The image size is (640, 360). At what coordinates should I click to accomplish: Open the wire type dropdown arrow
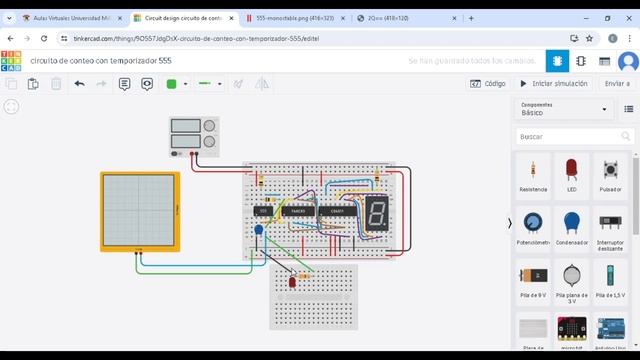pyautogui.click(x=220, y=84)
